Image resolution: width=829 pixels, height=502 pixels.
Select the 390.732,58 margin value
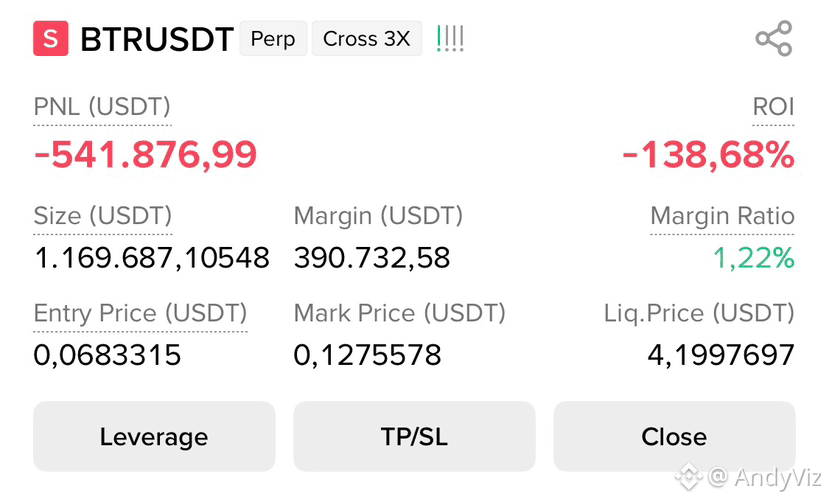click(372, 258)
